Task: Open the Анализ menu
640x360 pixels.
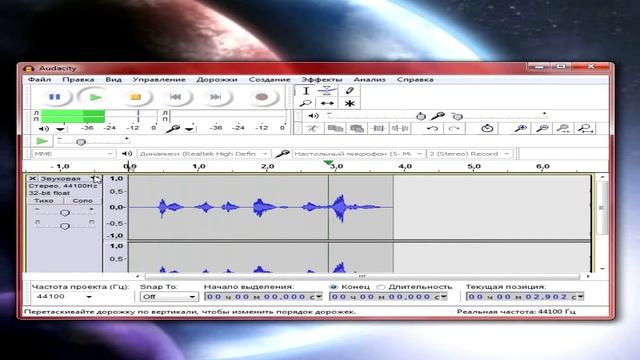Action: (369, 80)
